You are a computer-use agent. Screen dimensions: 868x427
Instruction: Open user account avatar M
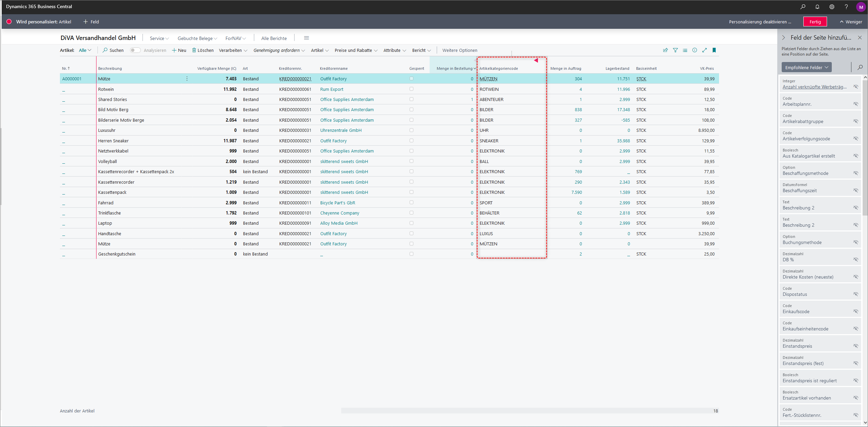tap(861, 7)
